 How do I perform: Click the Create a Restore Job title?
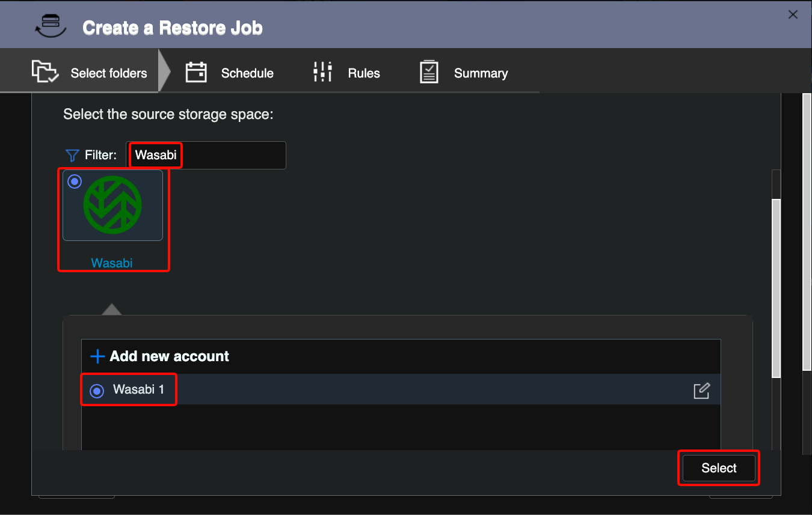click(173, 28)
